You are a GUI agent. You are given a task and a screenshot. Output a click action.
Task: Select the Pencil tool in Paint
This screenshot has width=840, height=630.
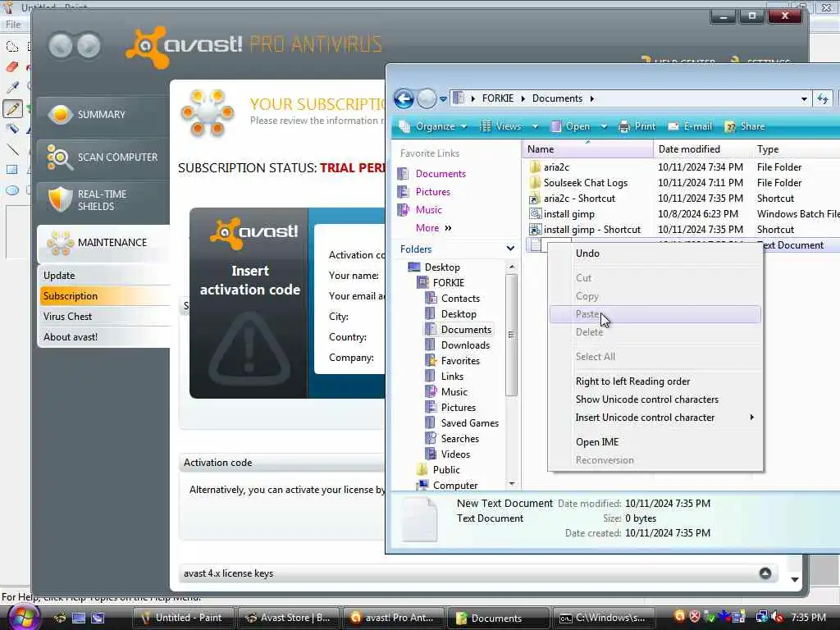pos(12,109)
